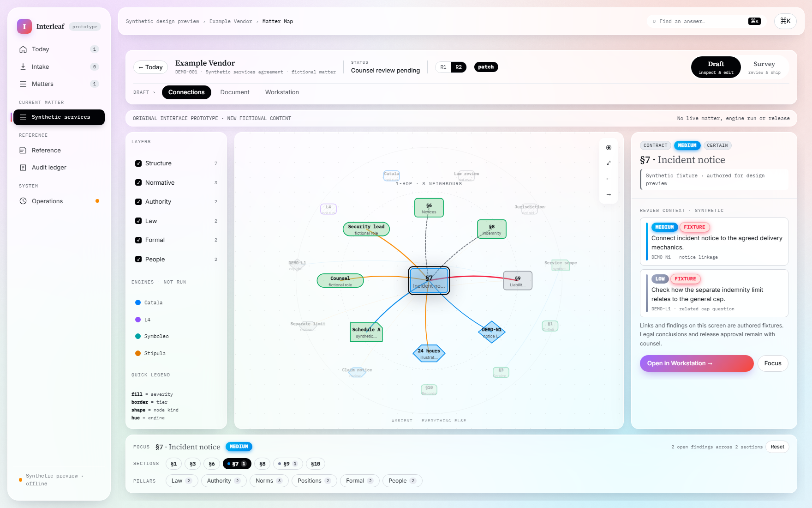Select the Schedule A node

coord(366,332)
